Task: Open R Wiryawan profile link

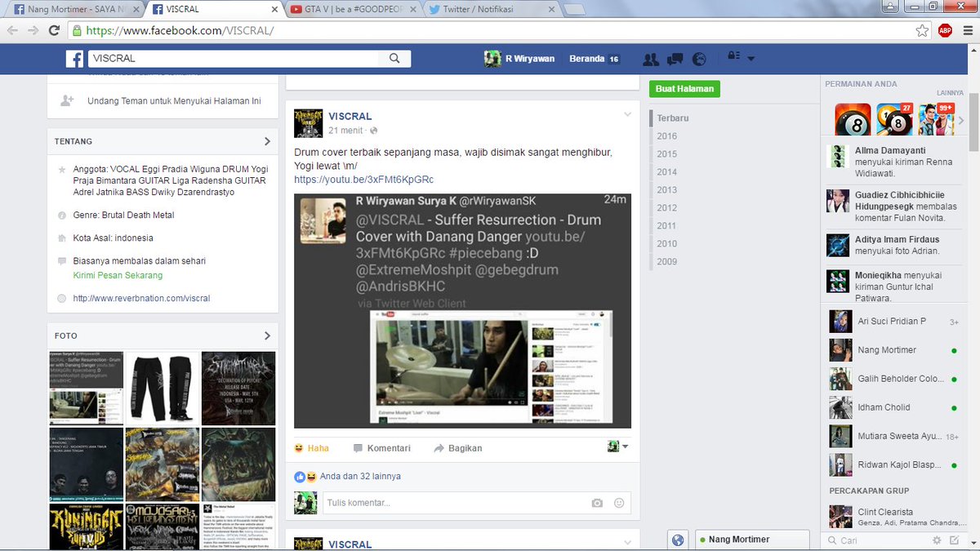Action: [521, 59]
